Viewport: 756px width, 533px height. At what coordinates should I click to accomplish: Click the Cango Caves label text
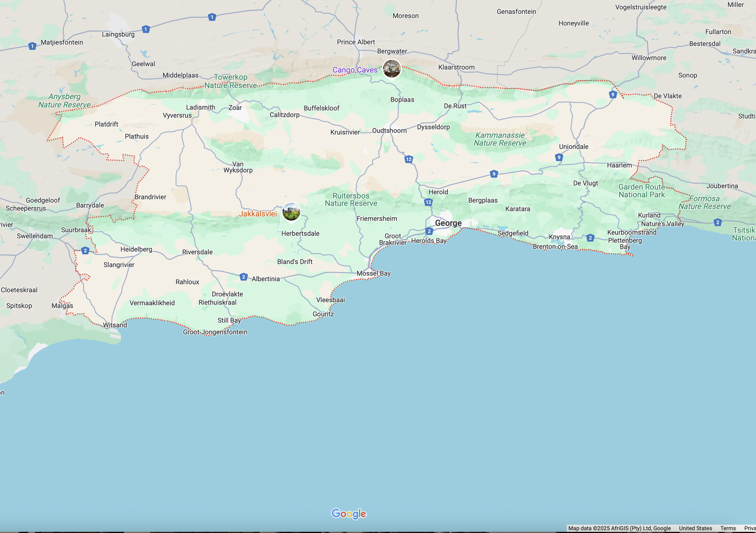(355, 70)
